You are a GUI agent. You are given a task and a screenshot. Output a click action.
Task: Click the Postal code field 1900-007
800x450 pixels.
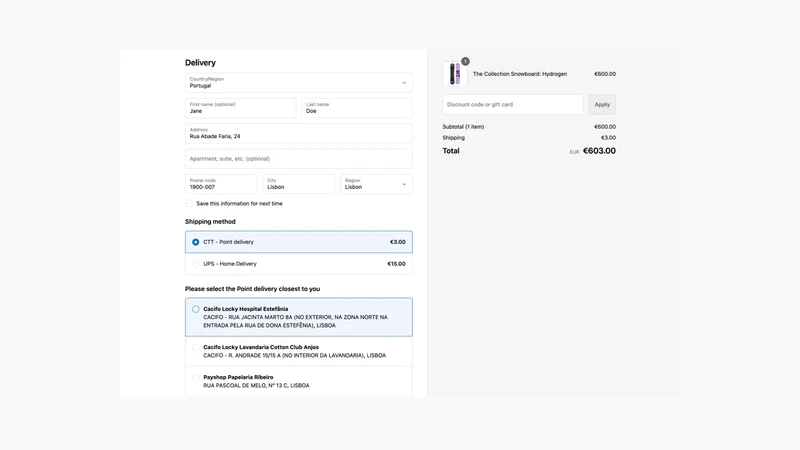(x=221, y=184)
